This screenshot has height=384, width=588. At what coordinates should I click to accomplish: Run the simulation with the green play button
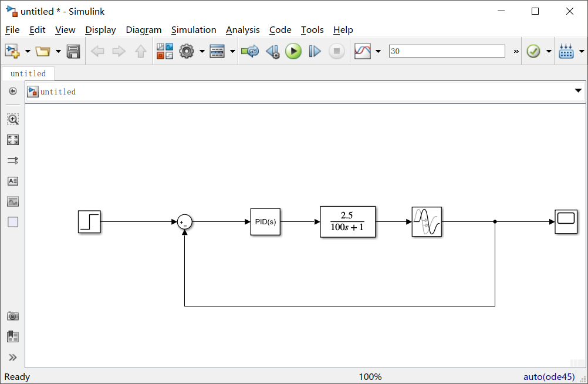(293, 52)
